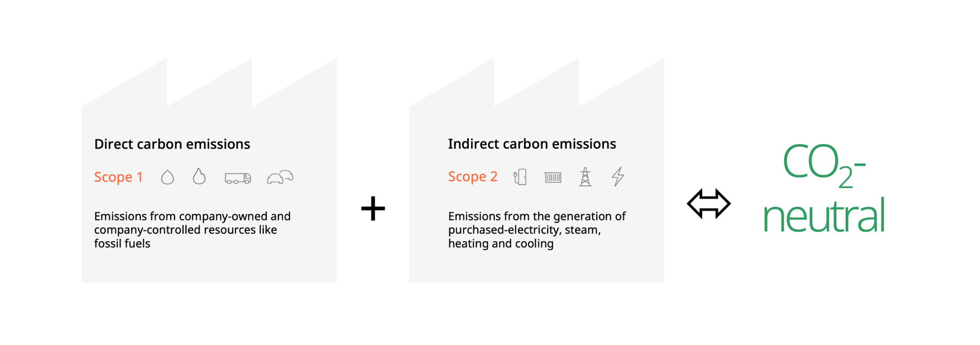This screenshot has height=345, width=980.
Task: Select the lightning bolt icon
Action: (x=618, y=177)
